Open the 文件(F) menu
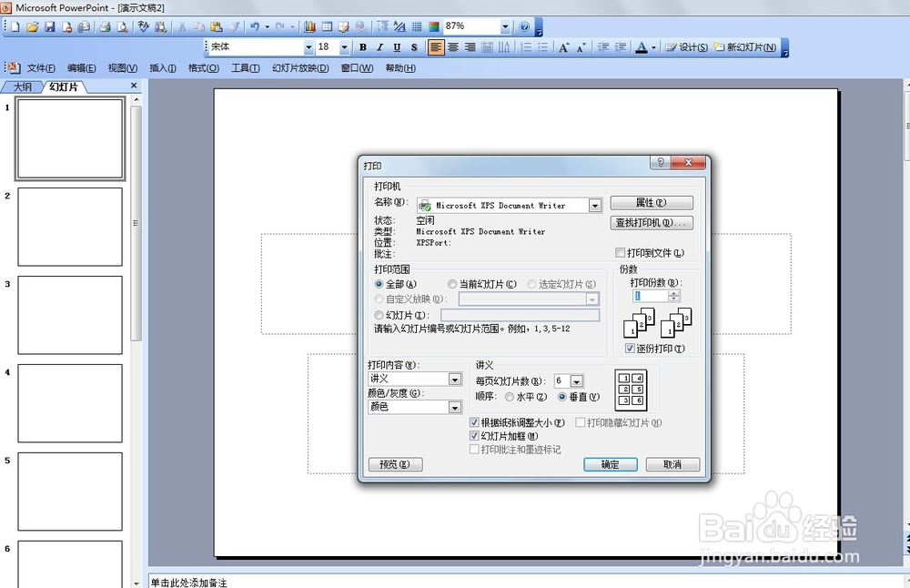 click(41, 68)
